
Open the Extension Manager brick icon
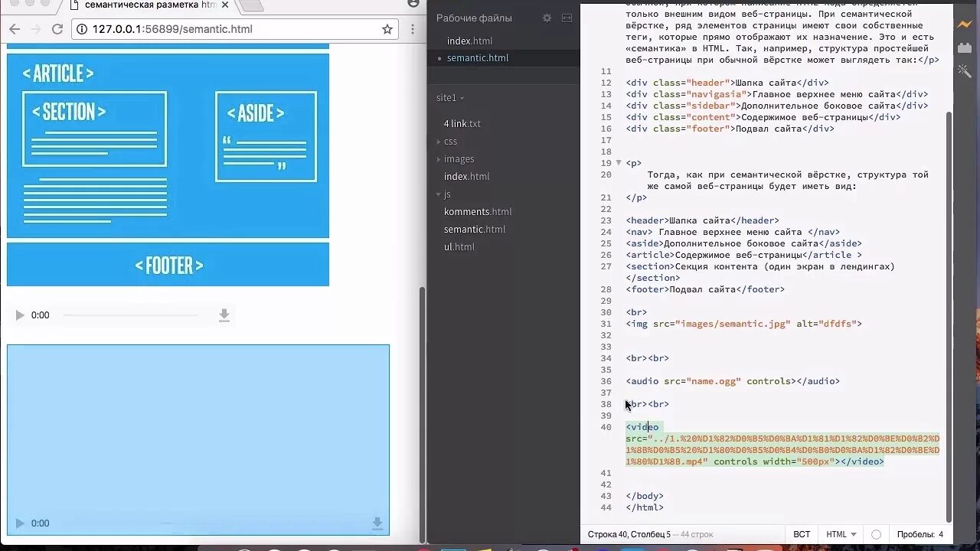point(965,47)
